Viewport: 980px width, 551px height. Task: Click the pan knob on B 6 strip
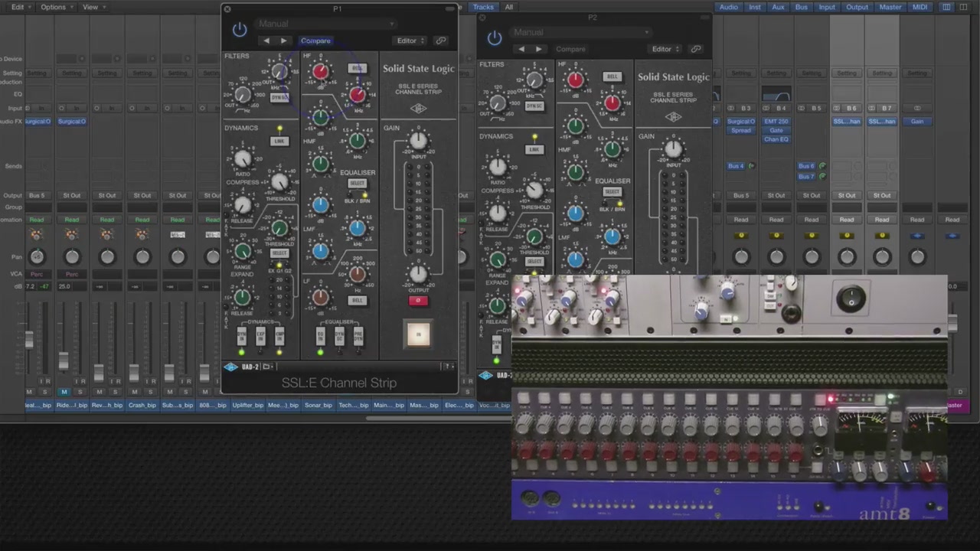coord(847,257)
